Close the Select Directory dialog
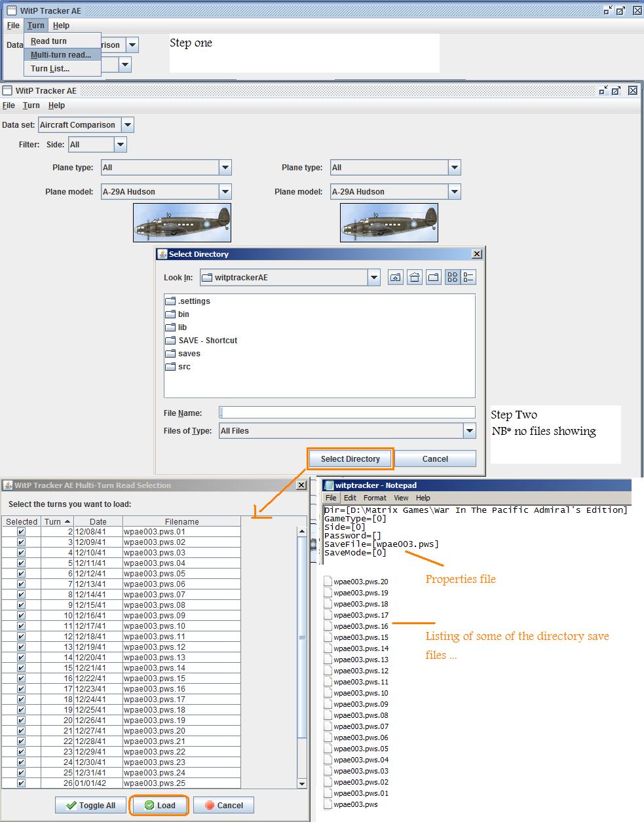 (477, 254)
